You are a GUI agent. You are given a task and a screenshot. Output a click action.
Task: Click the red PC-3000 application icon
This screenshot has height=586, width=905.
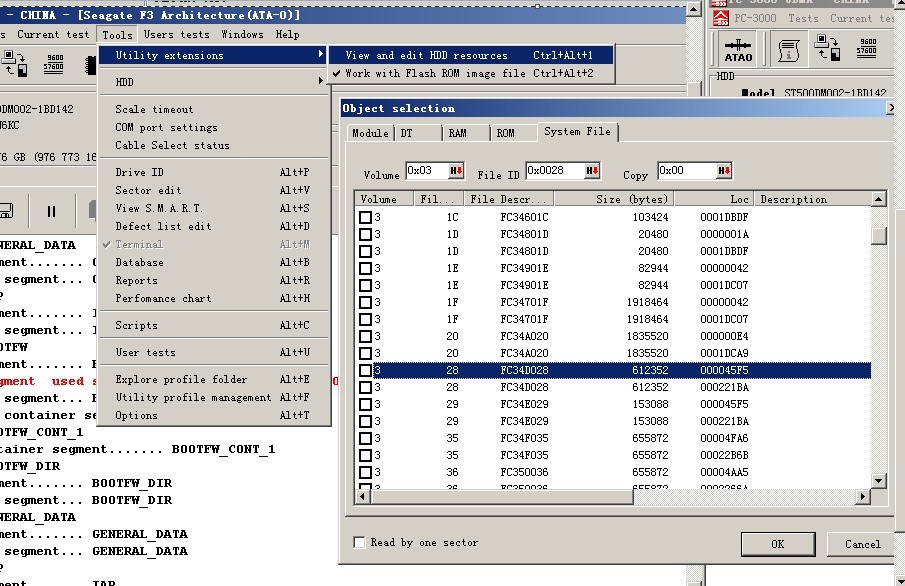721,19
